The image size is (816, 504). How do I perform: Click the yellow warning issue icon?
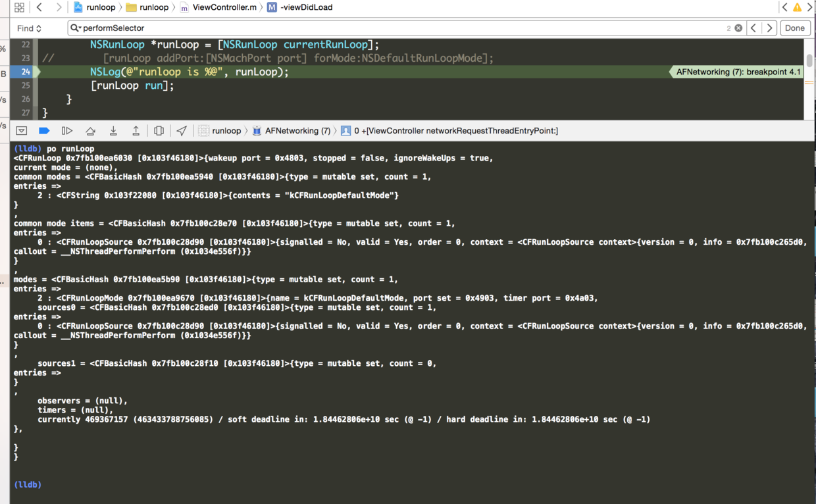click(797, 7)
